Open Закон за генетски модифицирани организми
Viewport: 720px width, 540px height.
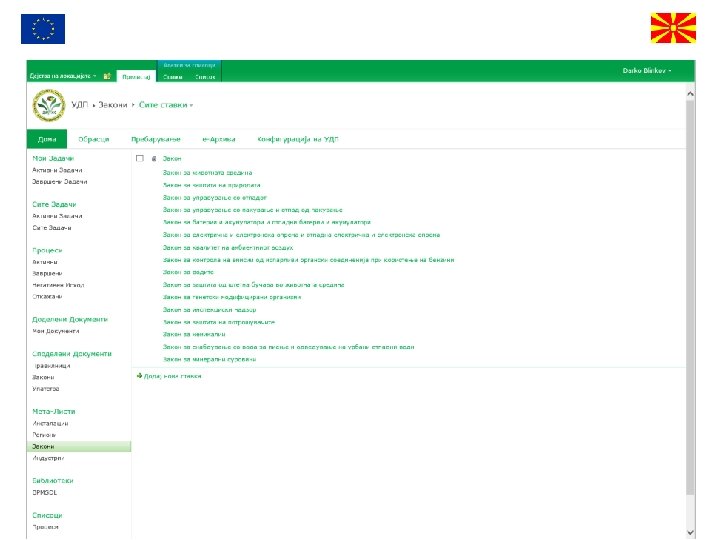click(x=231, y=297)
